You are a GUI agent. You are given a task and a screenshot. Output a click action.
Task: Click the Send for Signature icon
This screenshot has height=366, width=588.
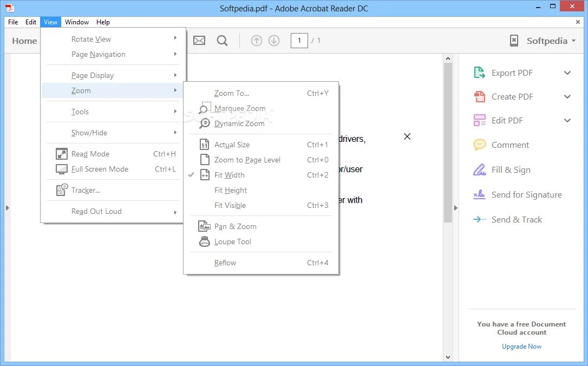coord(479,194)
